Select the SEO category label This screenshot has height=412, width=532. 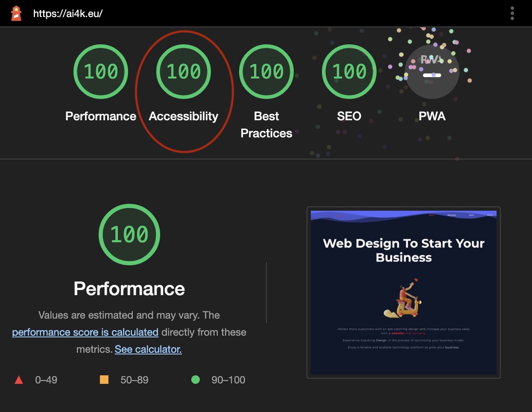click(349, 116)
